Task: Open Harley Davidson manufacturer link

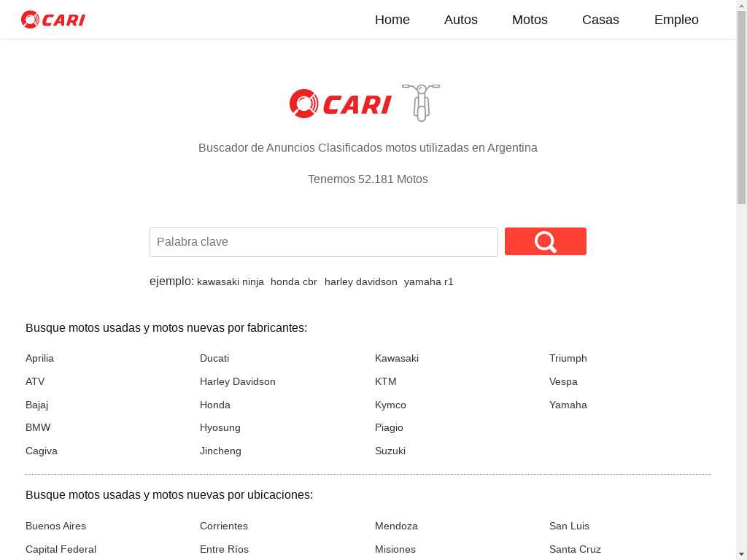Action: [238, 381]
